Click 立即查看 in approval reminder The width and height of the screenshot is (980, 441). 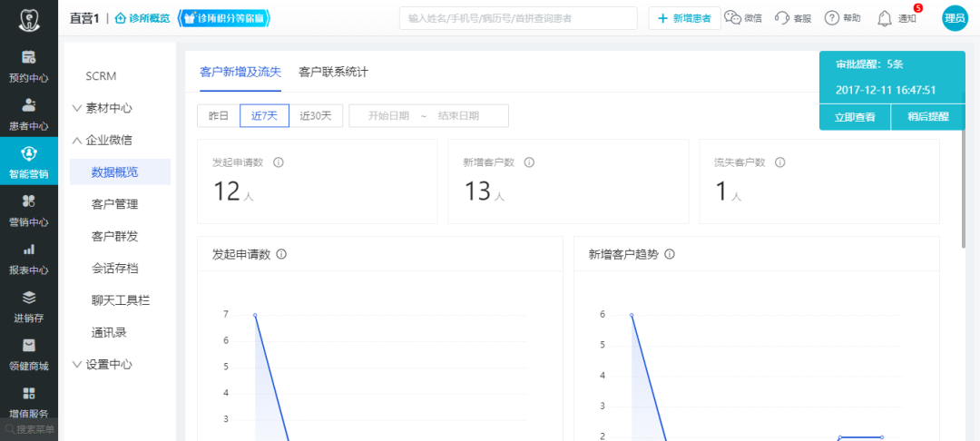point(855,117)
